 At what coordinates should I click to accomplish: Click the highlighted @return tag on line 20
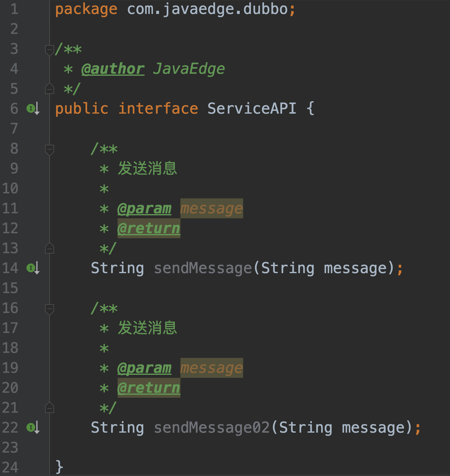tap(149, 388)
